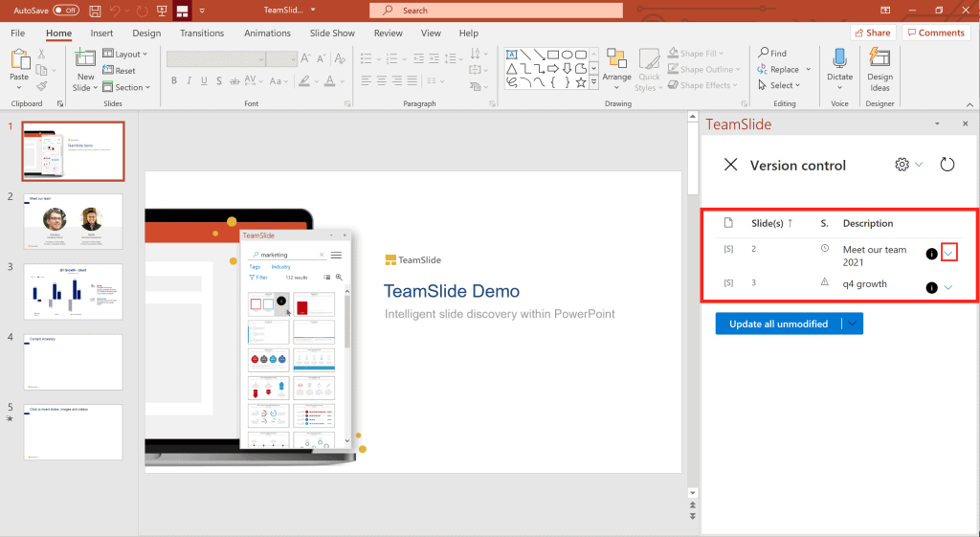Sort by the Slide(s) column header
This screenshot has height=537, width=980.
[772, 223]
